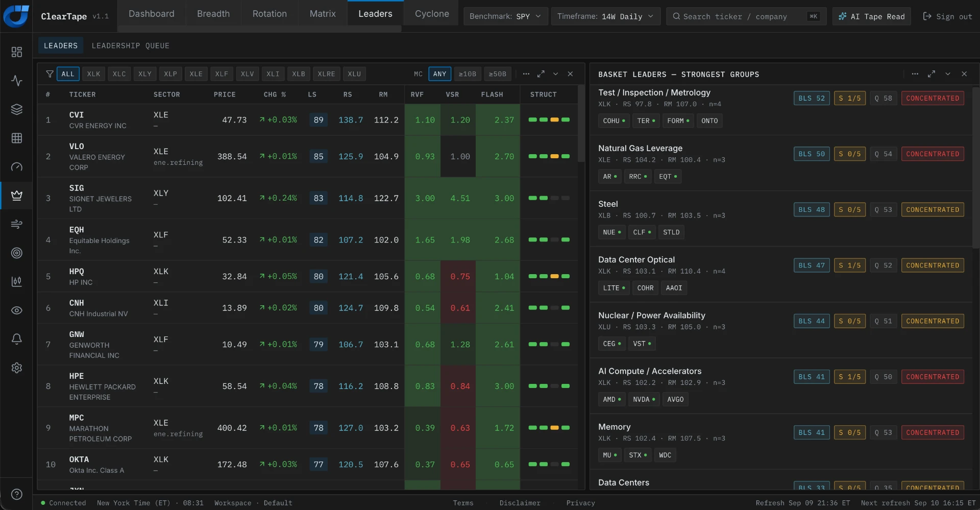This screenshot has width=980, height=510.
Task: Open the activity pulse icon in sidebar
Action: point(17,81)
